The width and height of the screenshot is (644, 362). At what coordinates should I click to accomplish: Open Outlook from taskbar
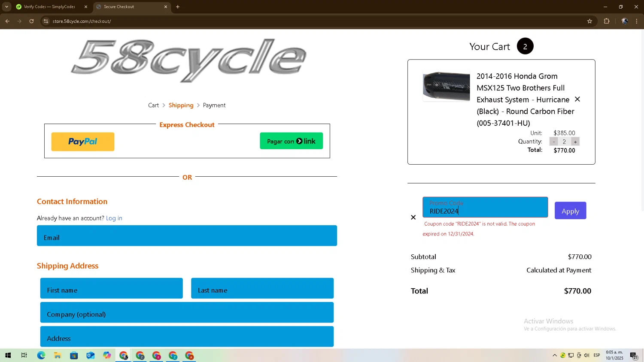(x=90, y=355)
